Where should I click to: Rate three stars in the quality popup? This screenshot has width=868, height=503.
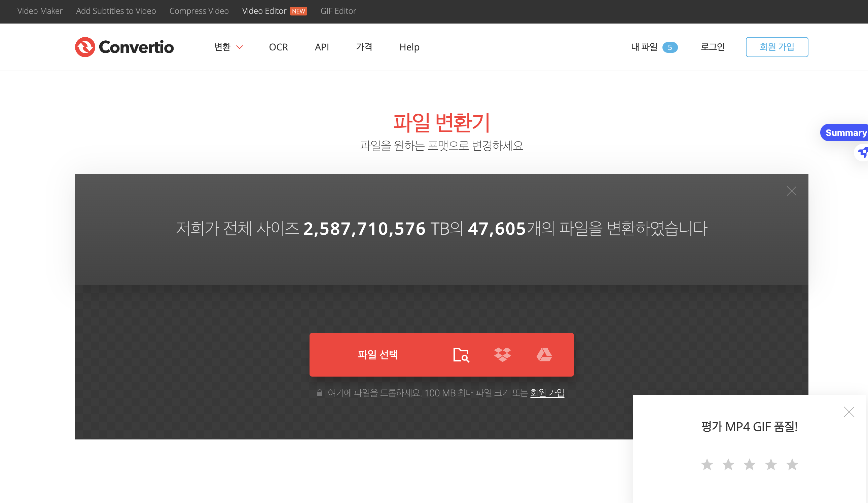749,464
